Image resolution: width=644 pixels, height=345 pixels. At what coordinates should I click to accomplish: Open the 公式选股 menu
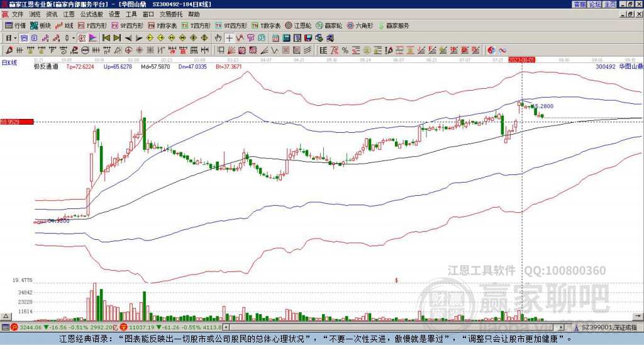pyautogui.click(x=92, y=14)
